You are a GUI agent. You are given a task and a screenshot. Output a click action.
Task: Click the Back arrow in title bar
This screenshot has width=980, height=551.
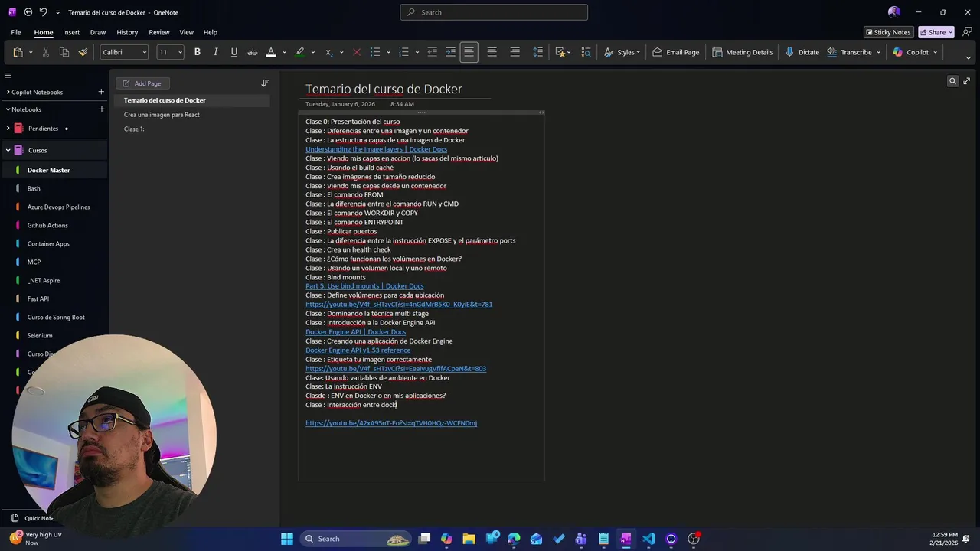point(28,12)
